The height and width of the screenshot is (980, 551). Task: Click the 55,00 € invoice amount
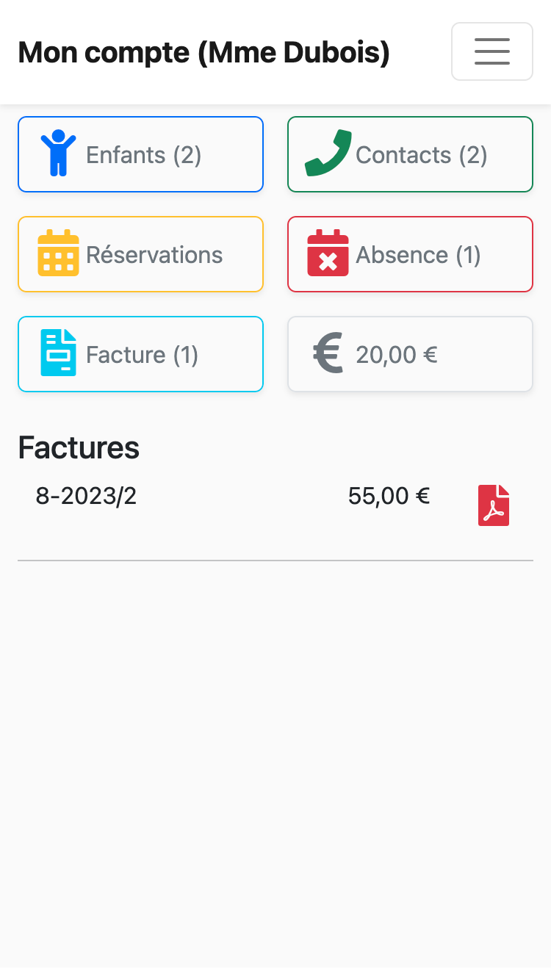point(389,497)
